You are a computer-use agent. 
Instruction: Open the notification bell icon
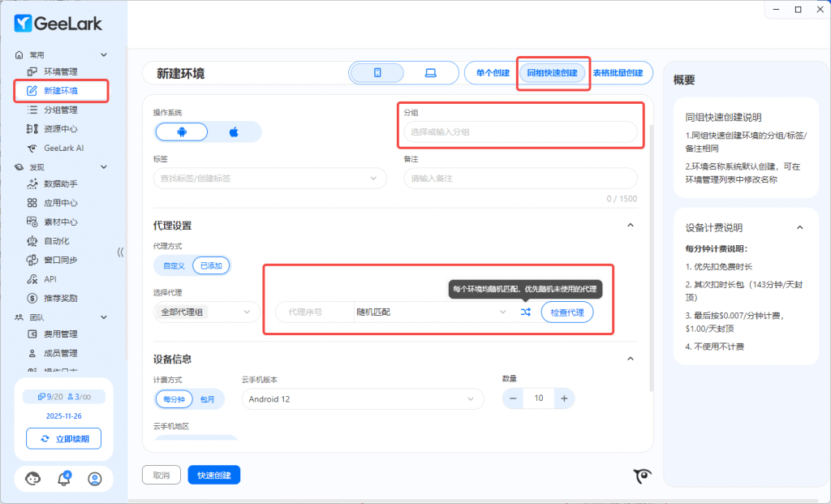64,478
